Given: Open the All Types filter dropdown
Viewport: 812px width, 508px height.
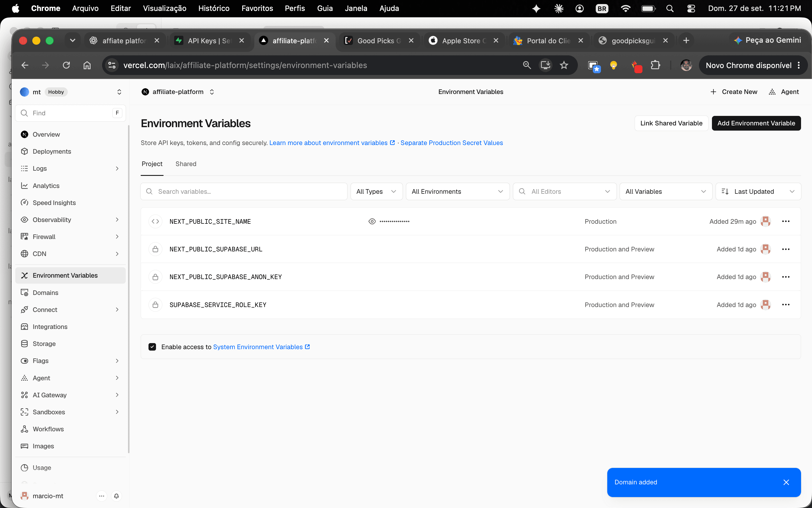Looking at the screenshot, I should [x=376, y=191].
